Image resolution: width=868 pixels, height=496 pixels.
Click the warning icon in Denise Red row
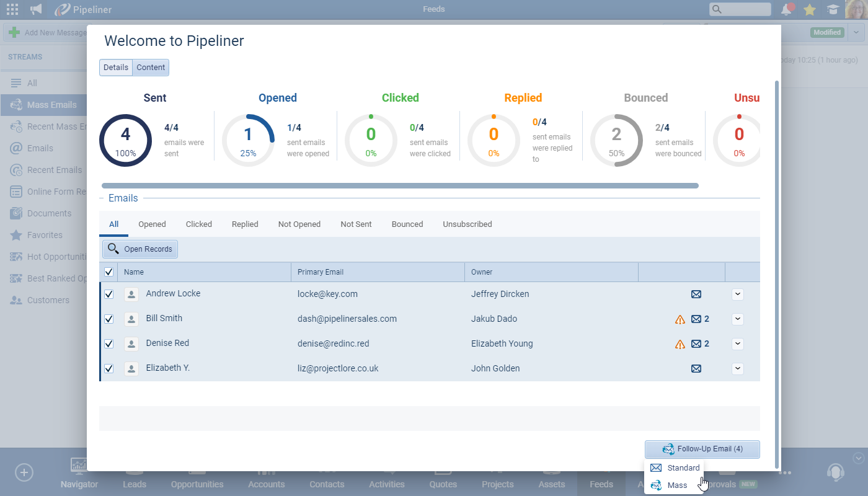pos(680,344)
